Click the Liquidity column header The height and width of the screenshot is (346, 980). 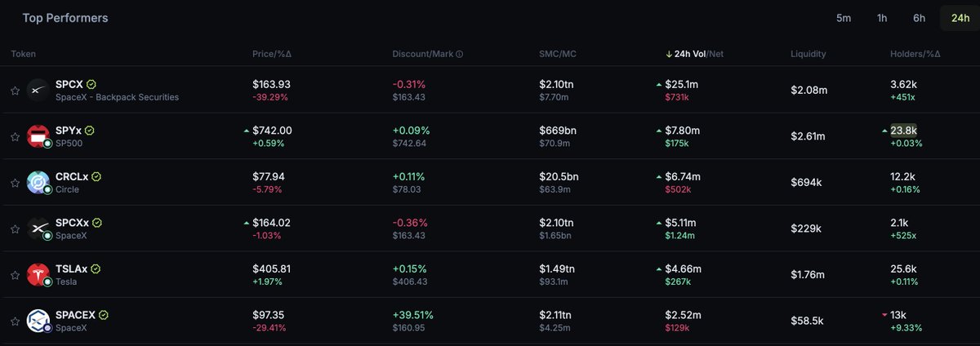pos(808,54)
